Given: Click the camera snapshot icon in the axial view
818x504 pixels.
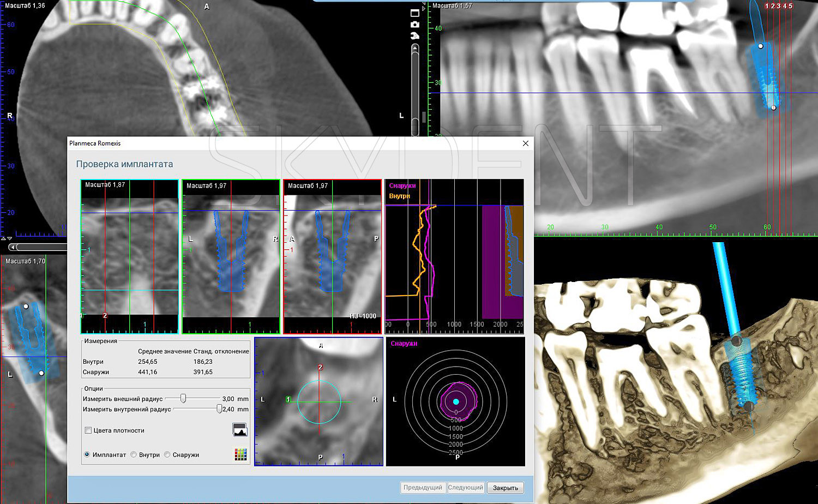Looking at the screenshot, I should (415, 25).
